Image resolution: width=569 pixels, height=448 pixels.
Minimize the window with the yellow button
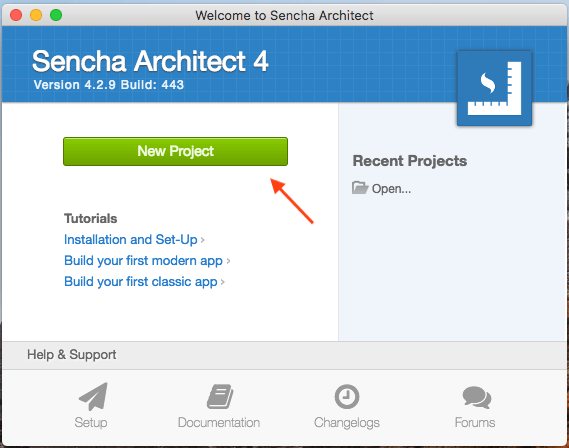tap(36, 15)
